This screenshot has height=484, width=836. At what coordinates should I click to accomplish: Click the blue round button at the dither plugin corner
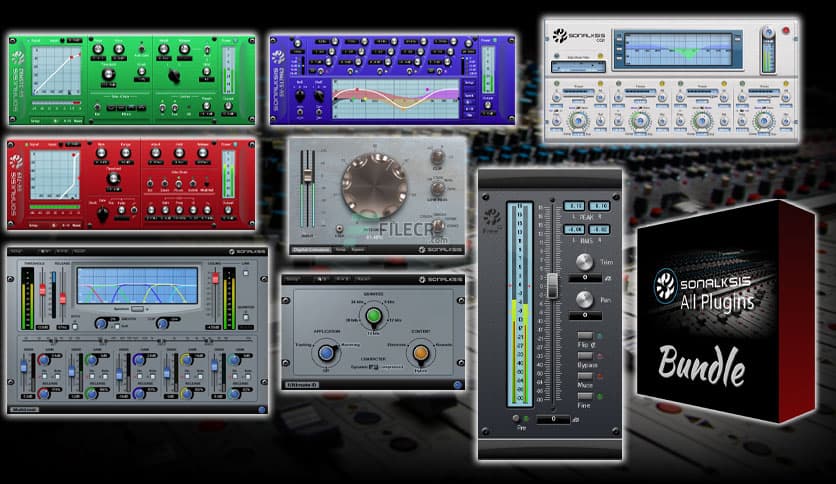click(x=457, y=384)
